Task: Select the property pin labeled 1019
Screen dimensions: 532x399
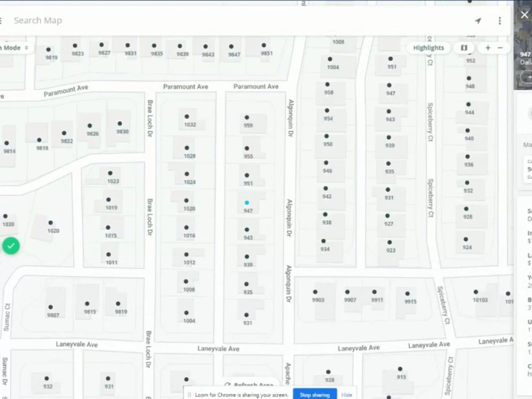Action: tap(109, 199)
